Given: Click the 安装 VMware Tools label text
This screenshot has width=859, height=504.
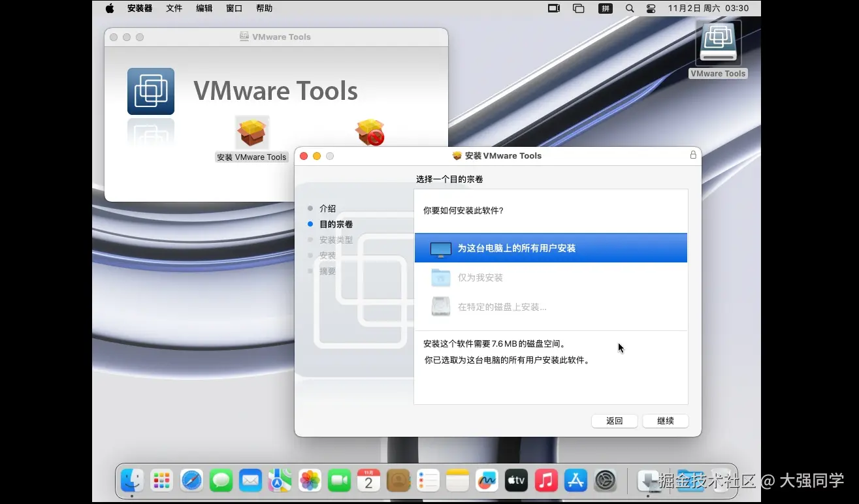Looking at the screenshot, I should click(251, 157).
